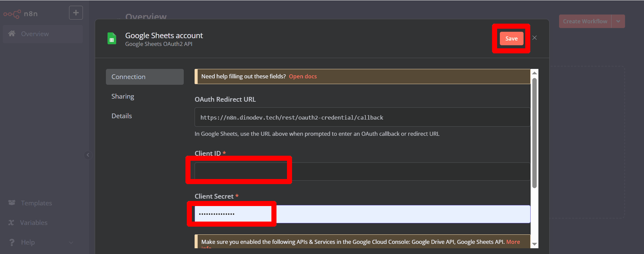Viewport: 644px width, 254px height.
Task: Switch to the Details tab
Action: [122, 116]
